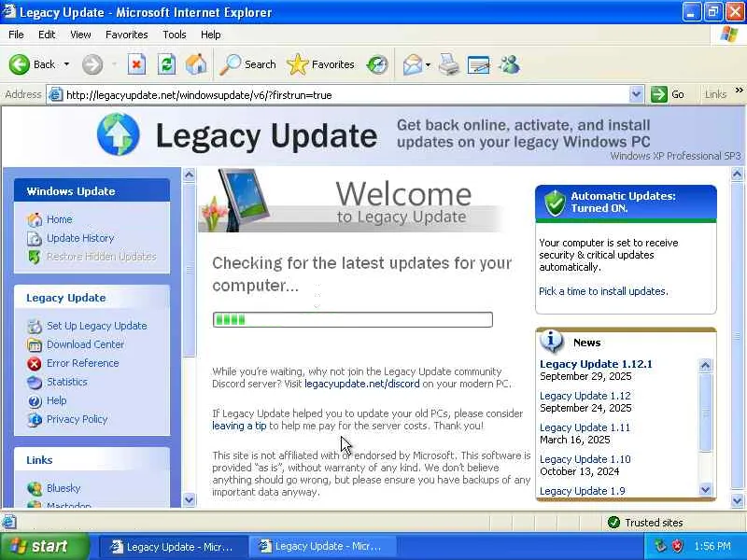
Task: Click the main page scrollbar down arrow
Action: 737,500
